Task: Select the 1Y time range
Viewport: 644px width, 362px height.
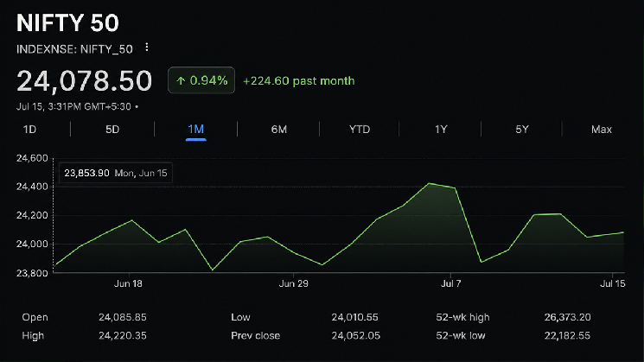Action: coord(441,130)
